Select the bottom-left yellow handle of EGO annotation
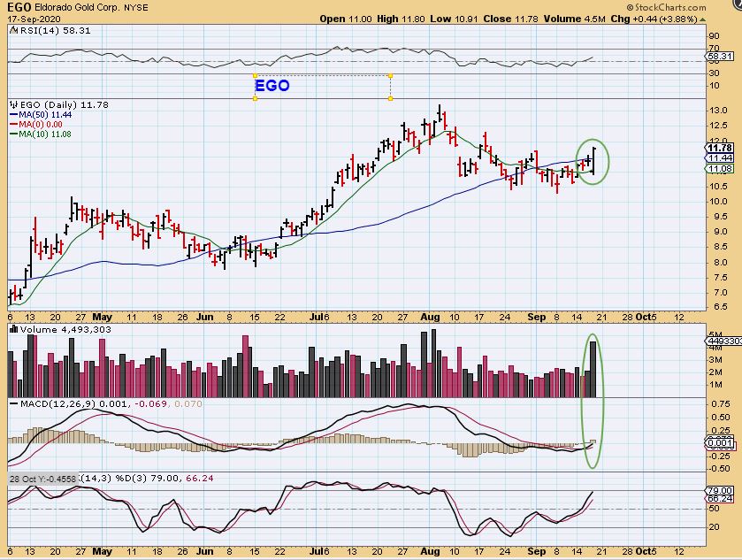Image resolution: width=742 pixels, height=560 pixels. click(255, 98)
